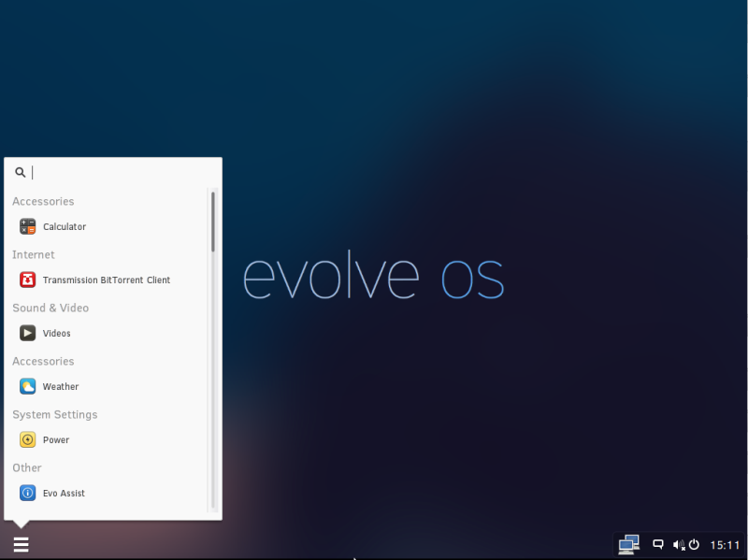The width and height of the screenshot is (748, 560).
Task: Launch Evo Assist icon
Action: [x=28, y=493]
